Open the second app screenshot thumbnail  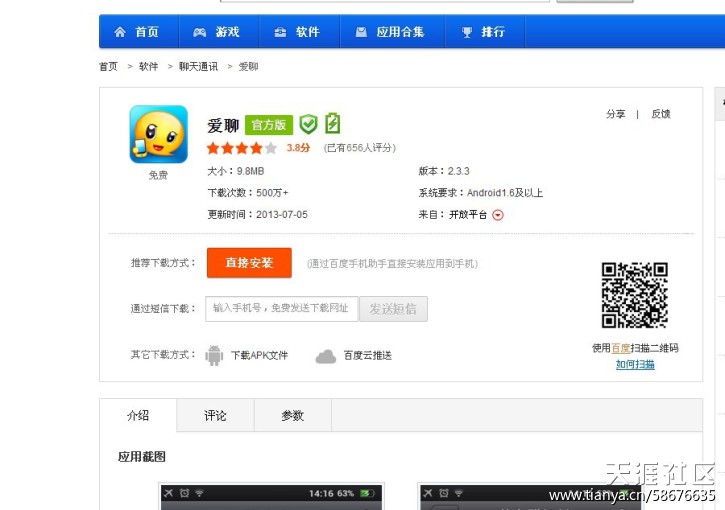[530, 497]
